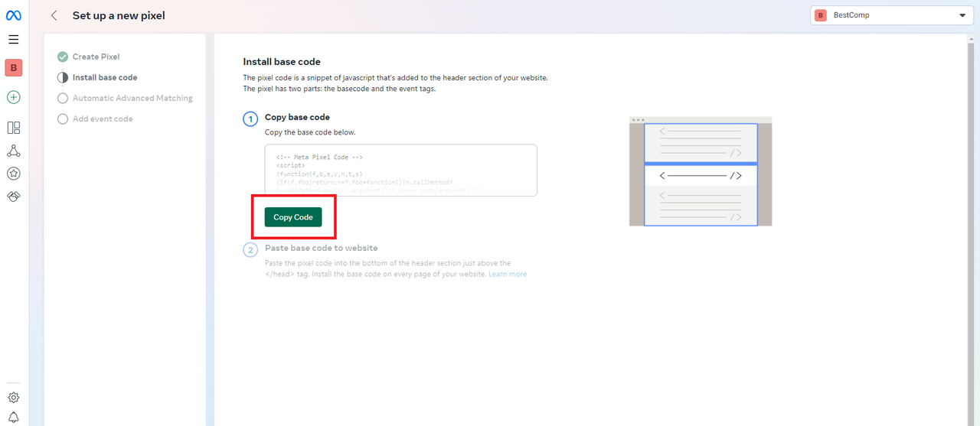Select the red B business account tile
The width and height of the screenshot is (980, 426).
click(x=14, y=68)
